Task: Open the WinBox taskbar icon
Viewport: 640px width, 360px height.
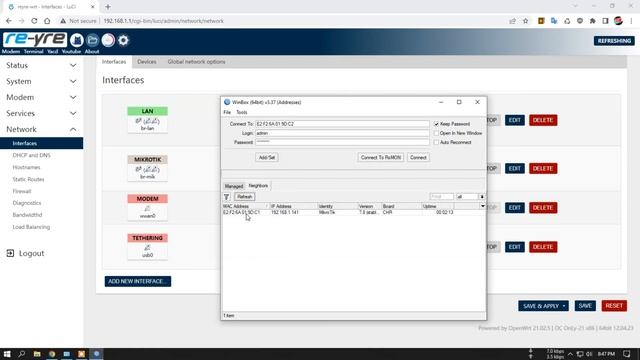Action: point(96,354)
